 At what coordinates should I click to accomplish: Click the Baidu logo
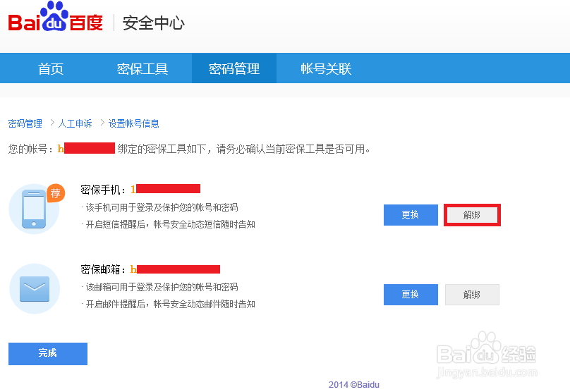(56, 16)
